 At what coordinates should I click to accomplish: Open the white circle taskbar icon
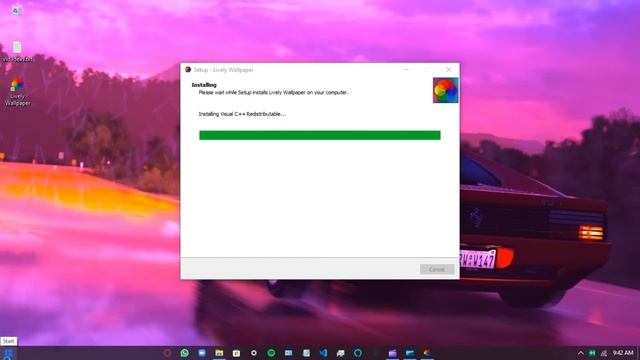click(x=253, y=353)
